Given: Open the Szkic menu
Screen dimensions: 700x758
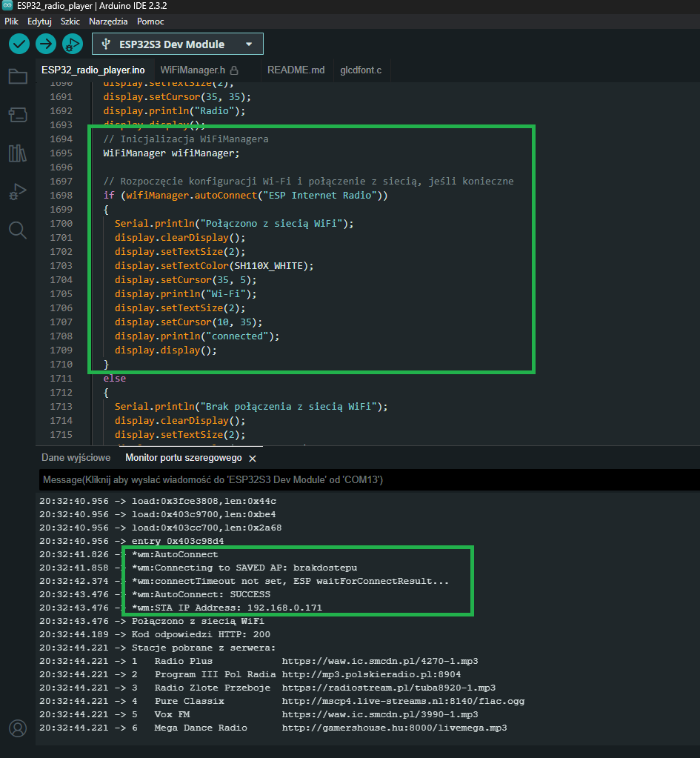Looking at the screenshot, I should point(70,21).
